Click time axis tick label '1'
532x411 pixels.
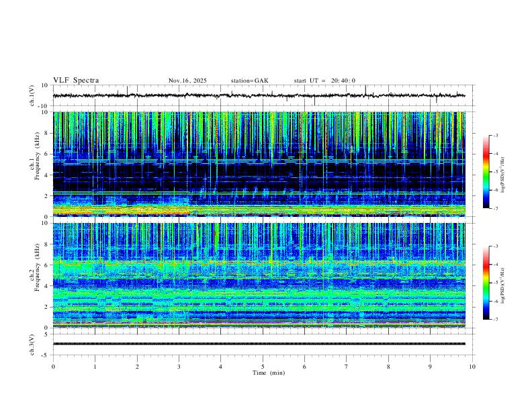point(95,367)
